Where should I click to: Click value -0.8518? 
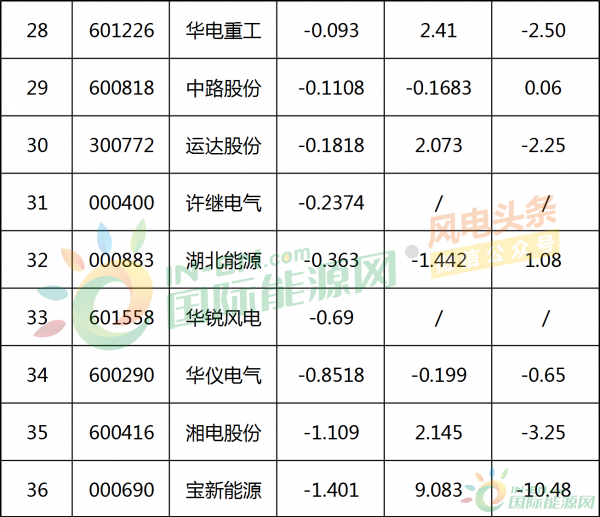pos(331,375)
